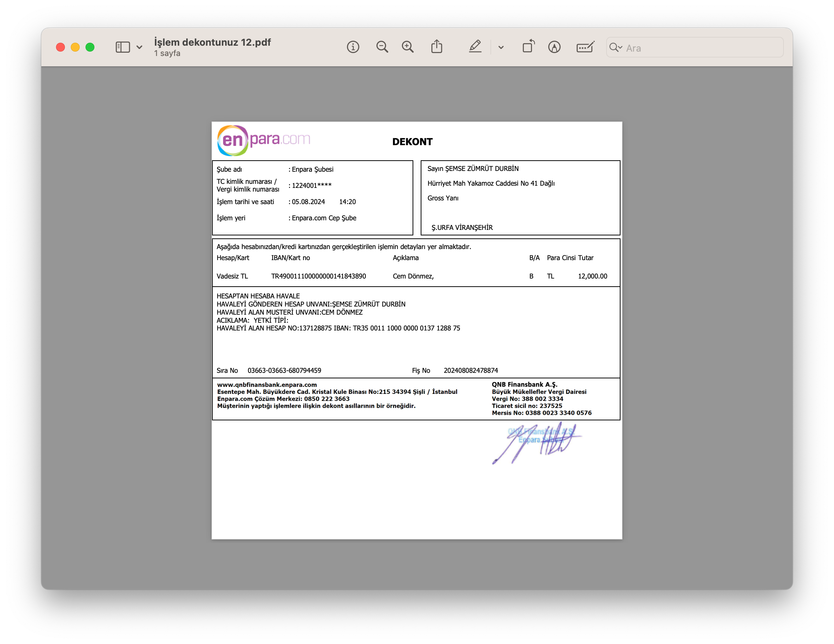Open the Share menu

click(437, 47)
